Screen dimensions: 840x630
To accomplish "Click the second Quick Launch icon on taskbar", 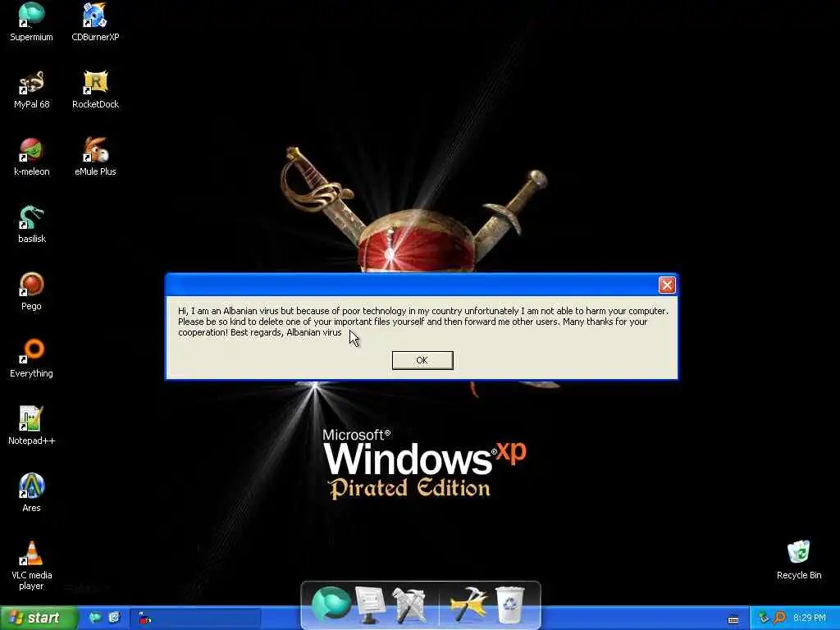I will click(x=114, y=619).
